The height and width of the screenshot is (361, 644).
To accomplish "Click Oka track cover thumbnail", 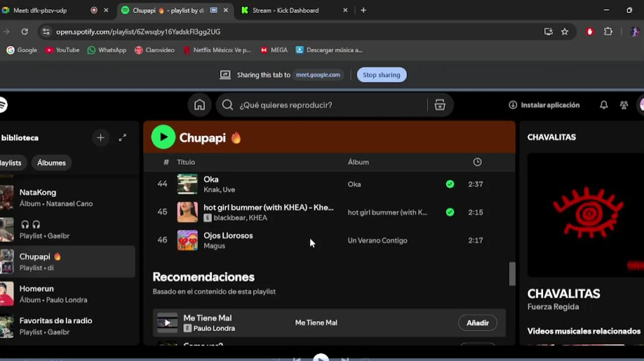I will 188,184.
